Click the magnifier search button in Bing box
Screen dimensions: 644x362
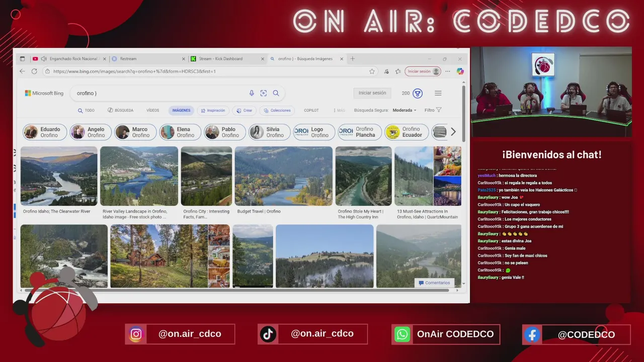click(276, 93)
